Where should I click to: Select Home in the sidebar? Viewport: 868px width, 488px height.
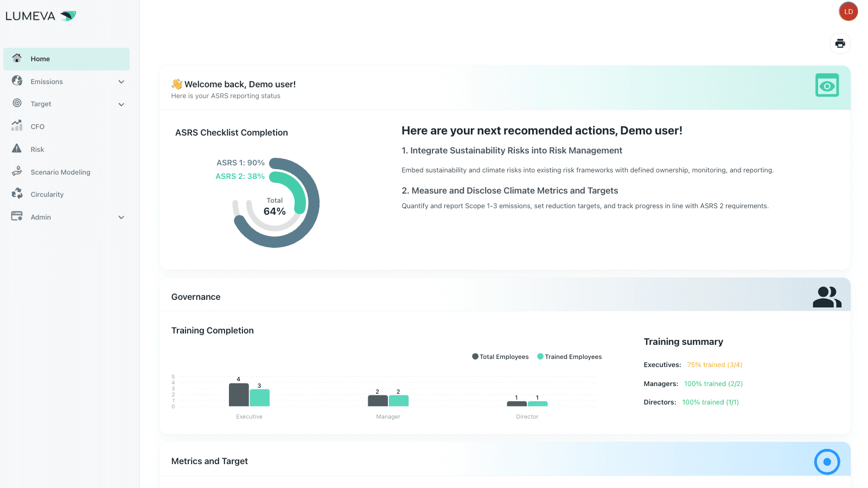(41, 59)
